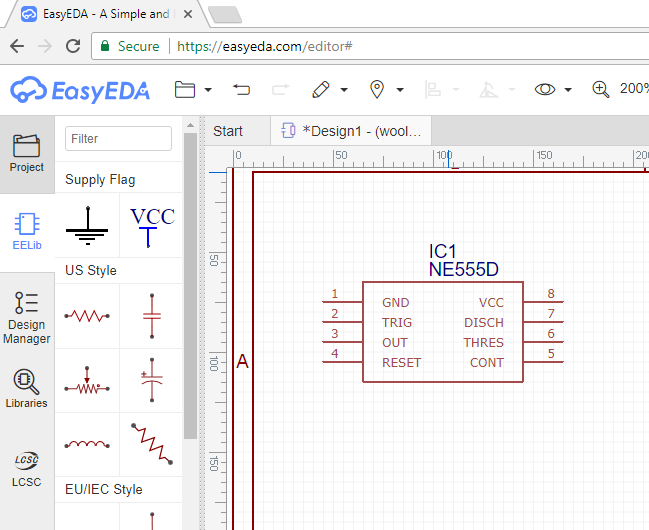
Task: Select the VCC supply flag symbol
Action: (x=151, y=226)
